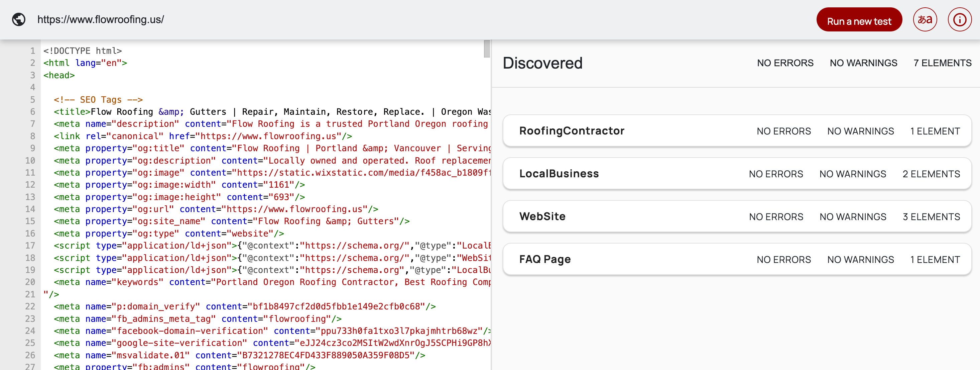Click the p:domain_verify meta line

pos(245,306)
